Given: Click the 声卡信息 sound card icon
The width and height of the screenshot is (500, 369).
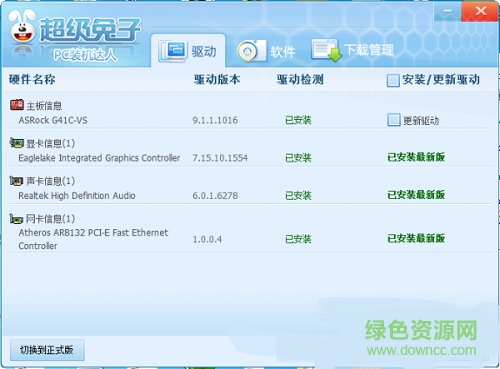Looking at the screenshot, I should click(16, 181).
